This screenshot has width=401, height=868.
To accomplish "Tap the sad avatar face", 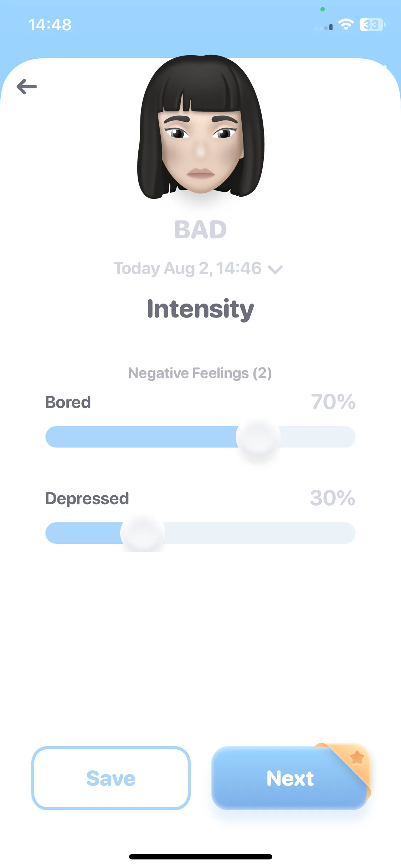I will (201, 126).
